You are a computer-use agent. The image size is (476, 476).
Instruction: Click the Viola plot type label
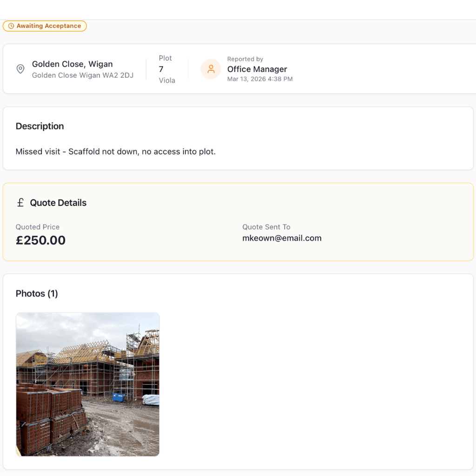[167, 80]
